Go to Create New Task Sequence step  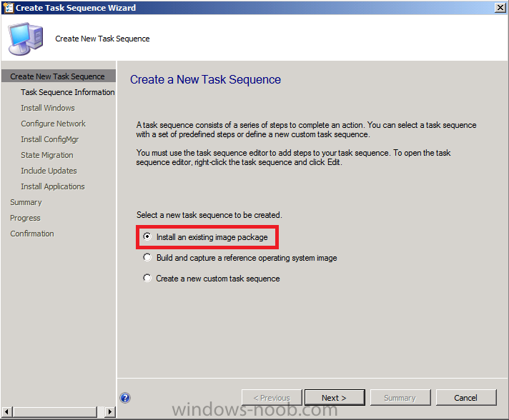coord(59,76)
